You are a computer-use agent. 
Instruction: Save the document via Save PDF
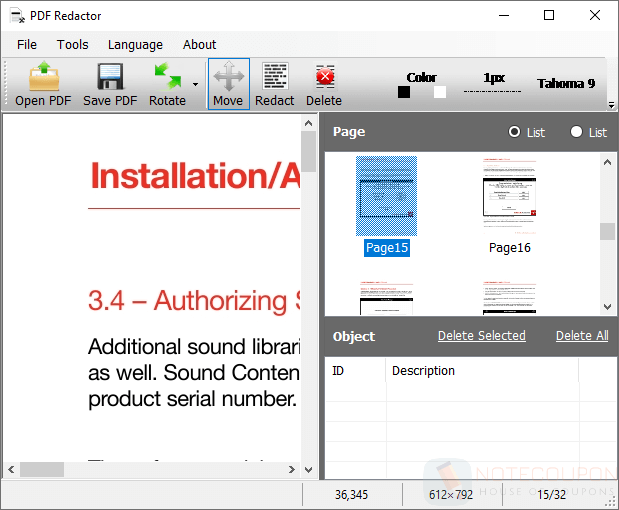pyautogui.click(x=110, y=84)
